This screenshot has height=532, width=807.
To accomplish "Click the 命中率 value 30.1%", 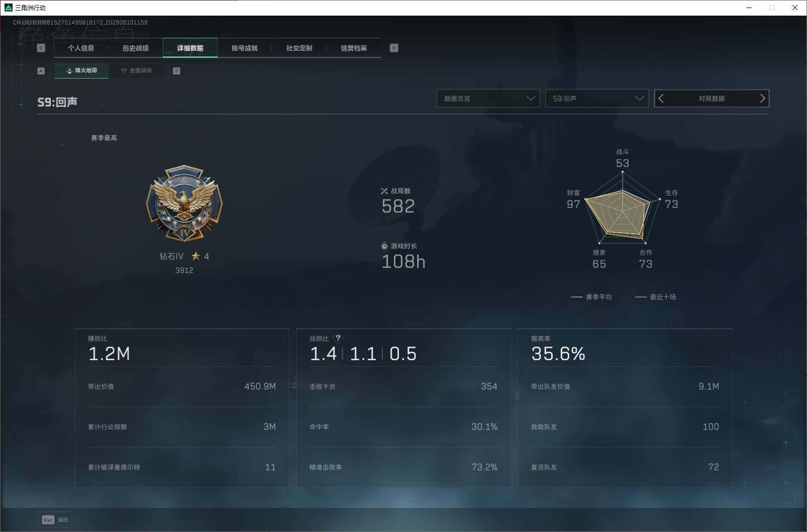I will pos(485,427).
